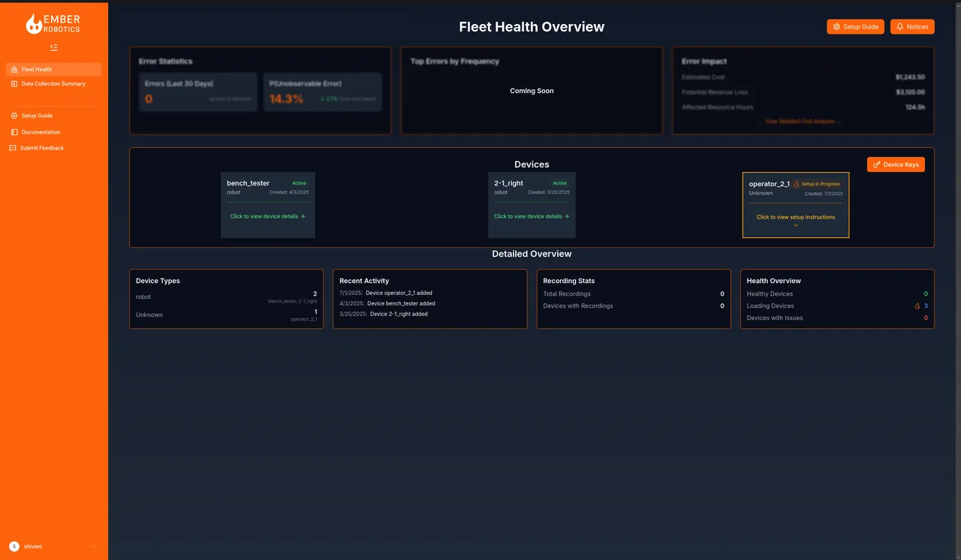Open the Notices button with bell
Viewport: 961px width, 560px height.
(x=912, y=26)
